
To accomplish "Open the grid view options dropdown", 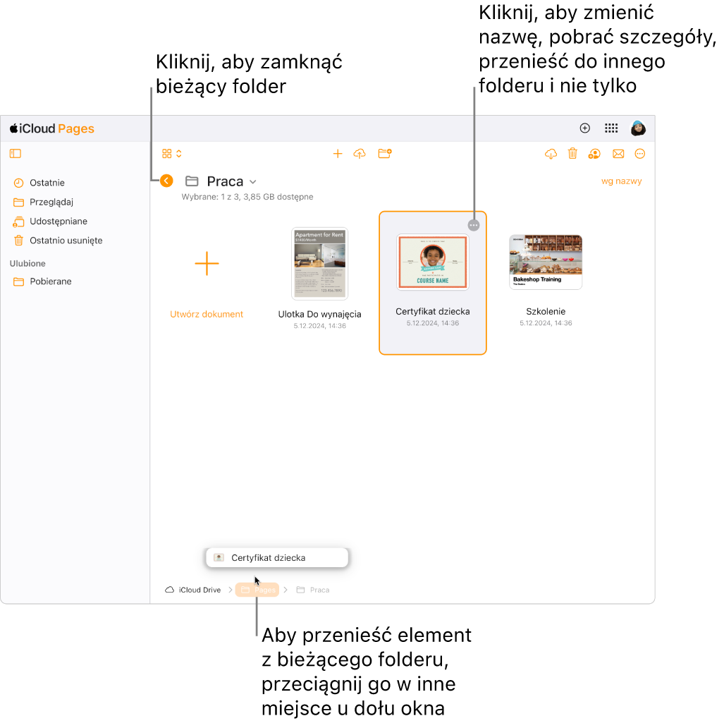I will pos(172,154).
